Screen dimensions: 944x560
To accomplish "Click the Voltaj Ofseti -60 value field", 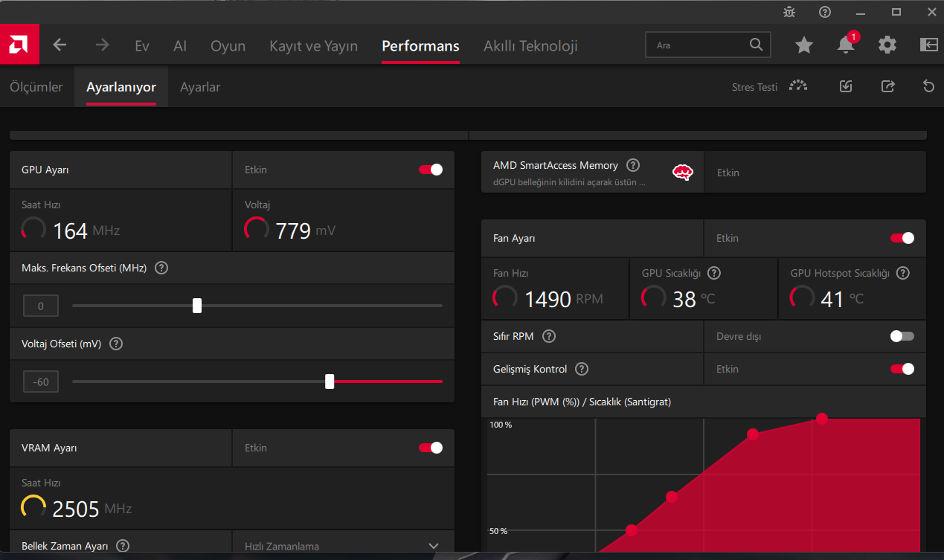I will tap(41, 382).
